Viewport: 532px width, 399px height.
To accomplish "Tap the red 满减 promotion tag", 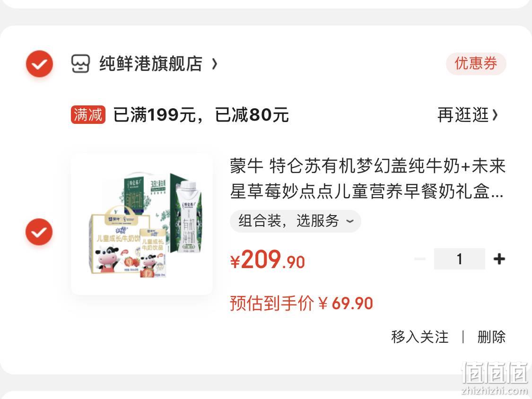I will click(88, 115).
